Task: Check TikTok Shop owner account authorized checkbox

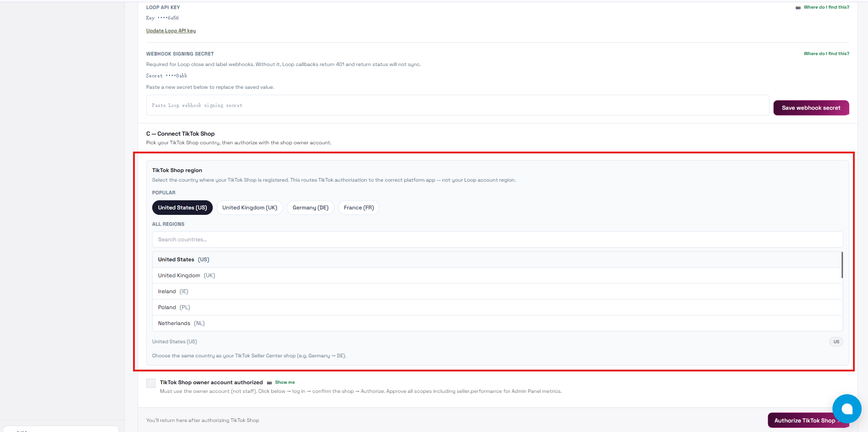Action: [x=151, y=383]
